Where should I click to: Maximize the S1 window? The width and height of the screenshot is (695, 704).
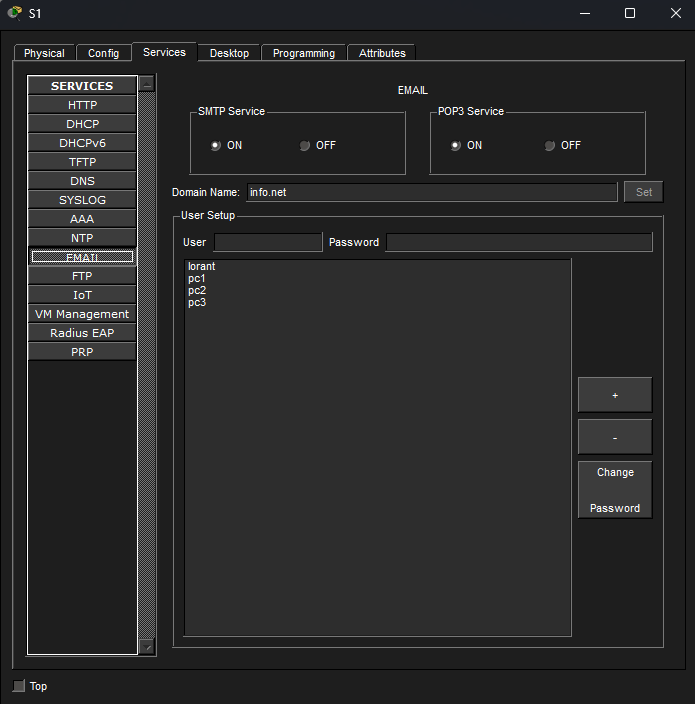(x=630, y=13)
